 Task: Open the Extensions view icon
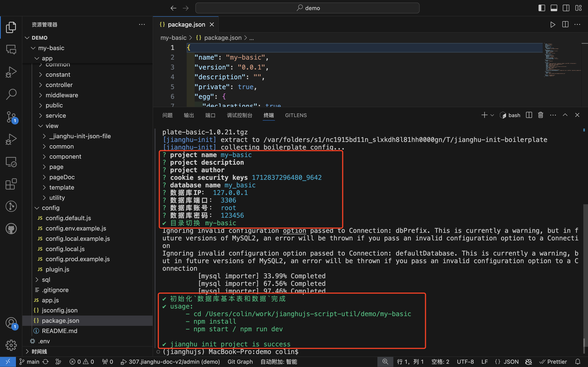coord(11,184)
